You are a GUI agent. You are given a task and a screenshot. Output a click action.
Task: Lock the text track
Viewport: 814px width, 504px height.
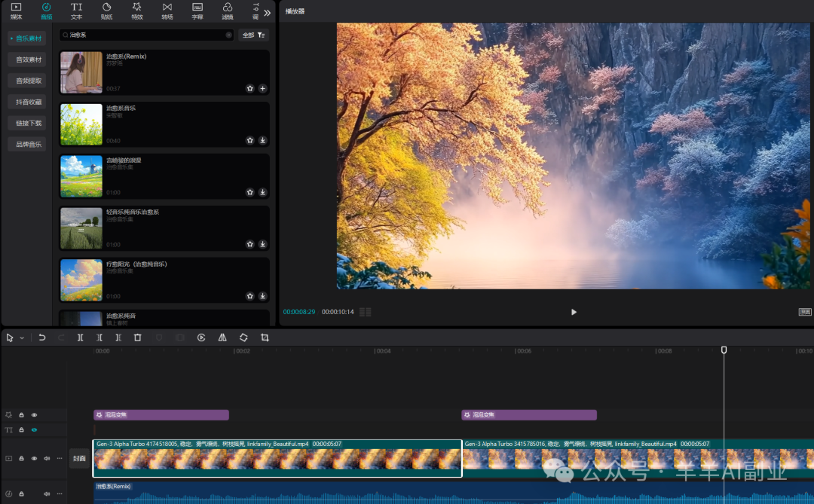pos(21,429)
